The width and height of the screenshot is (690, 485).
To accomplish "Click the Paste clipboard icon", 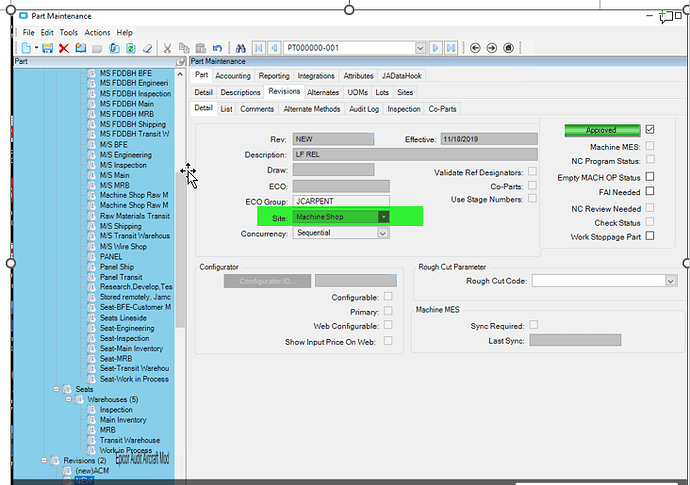I will (x=201, y=48).
